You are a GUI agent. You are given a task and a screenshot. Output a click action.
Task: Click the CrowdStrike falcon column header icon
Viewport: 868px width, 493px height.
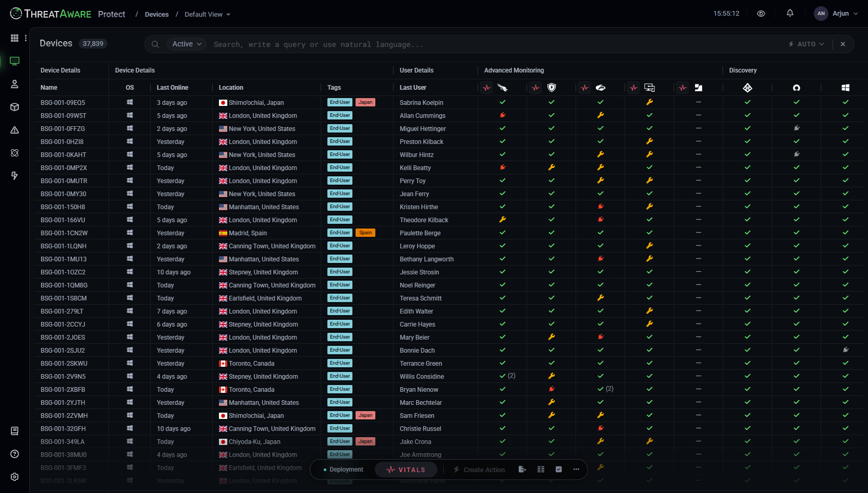tap(503, 88)
